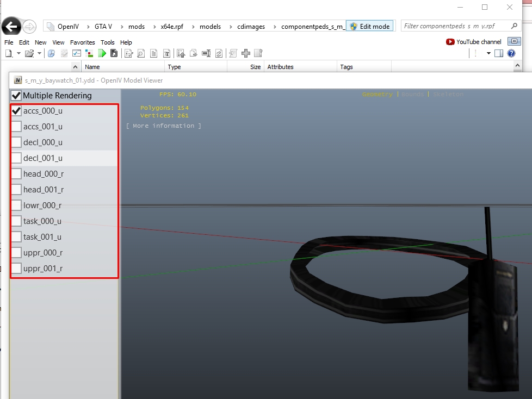
Task: Click the open folder toolbar icon
Action: click(29, 53)
